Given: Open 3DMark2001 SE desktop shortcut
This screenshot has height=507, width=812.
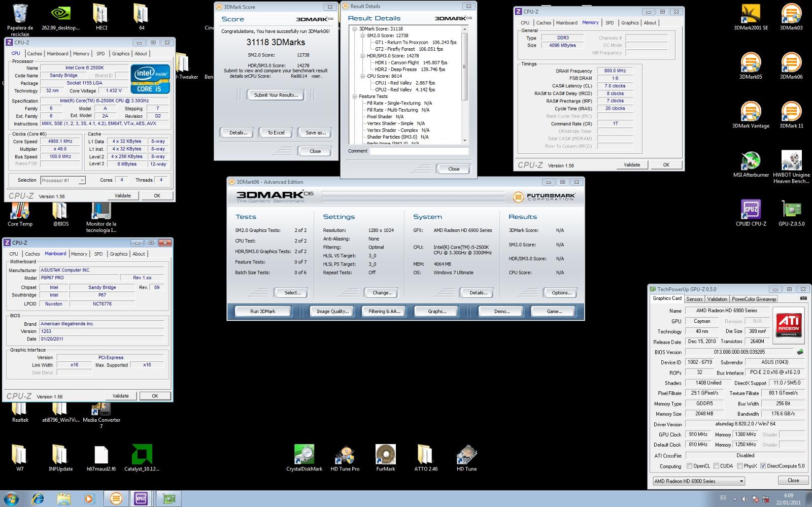Looking at the screenshot, I should 751,17.
